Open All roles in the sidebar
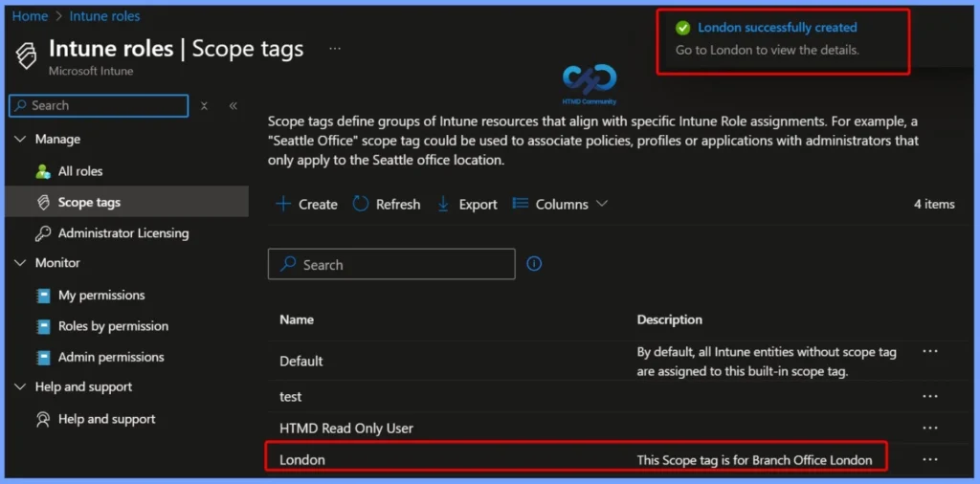 [80, 171]
